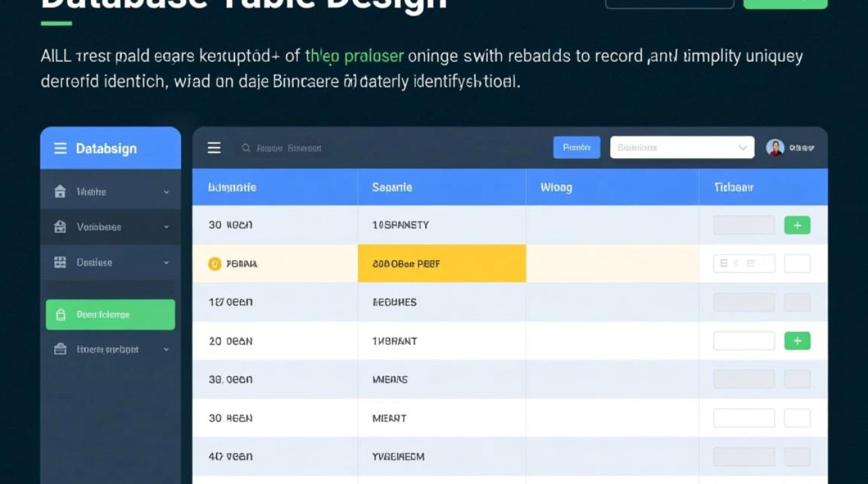Viewport: 868px width, 484px height.
Task: Click the magnifier search icon in top bar
Action: tap(246, 148)
